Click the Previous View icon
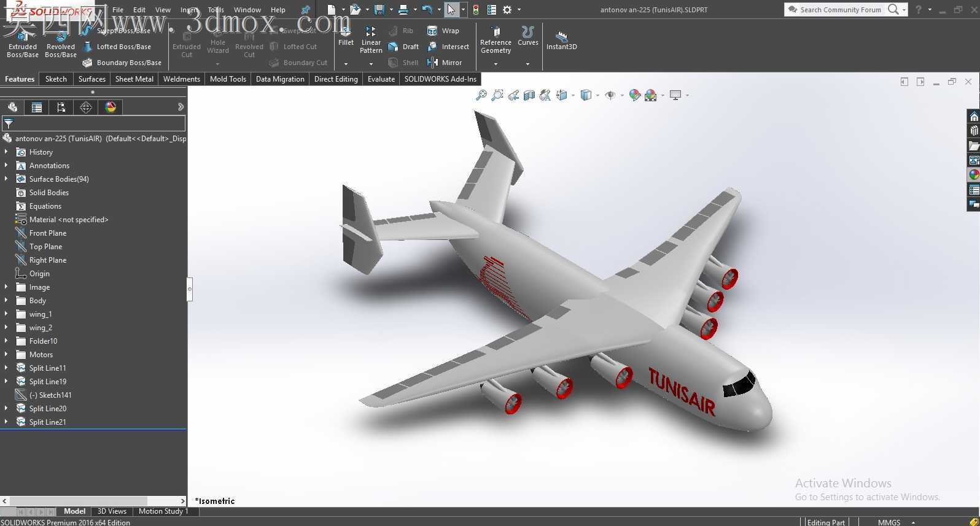 click(513, 95)
